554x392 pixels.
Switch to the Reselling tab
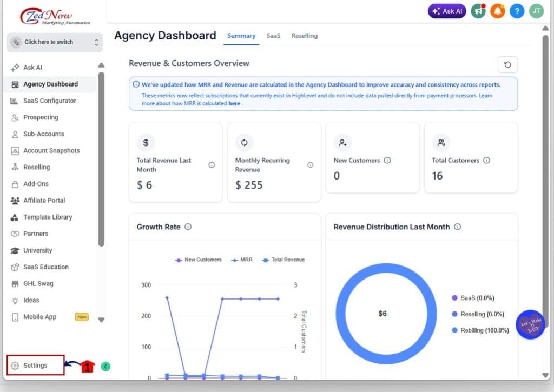305,36
